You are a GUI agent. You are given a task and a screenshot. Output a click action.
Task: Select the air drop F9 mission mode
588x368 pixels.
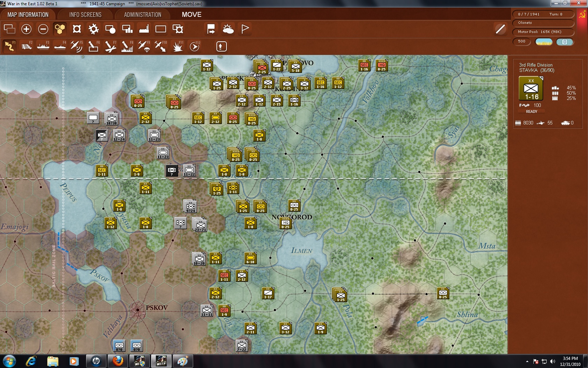[143, 46]
